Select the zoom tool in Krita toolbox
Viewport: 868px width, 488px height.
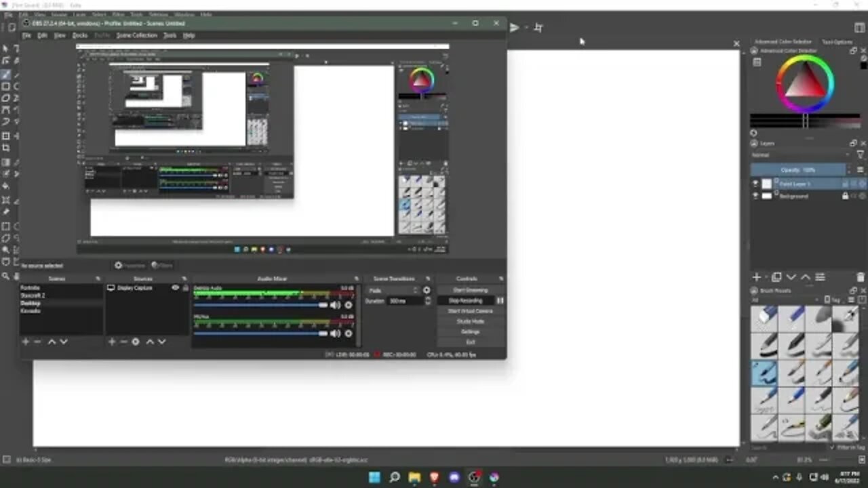click(5, 276)
